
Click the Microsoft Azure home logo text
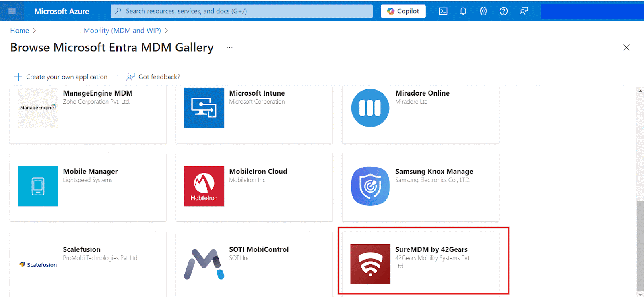pos(62,11)
